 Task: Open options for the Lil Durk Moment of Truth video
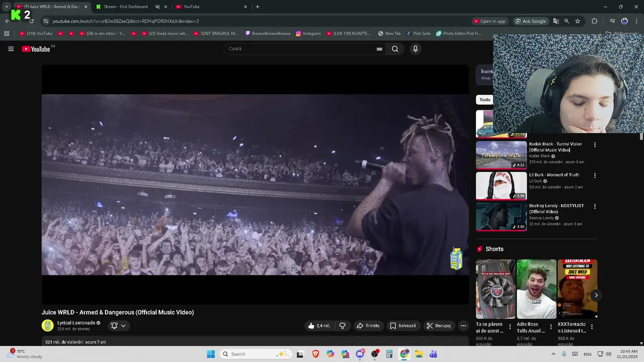click(x=595, y=175)
